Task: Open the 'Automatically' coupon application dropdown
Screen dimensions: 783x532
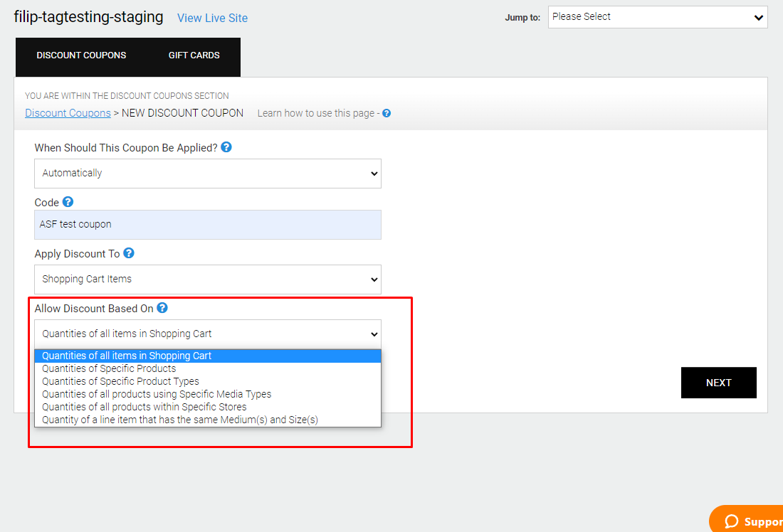Action: tap(208, 173)
